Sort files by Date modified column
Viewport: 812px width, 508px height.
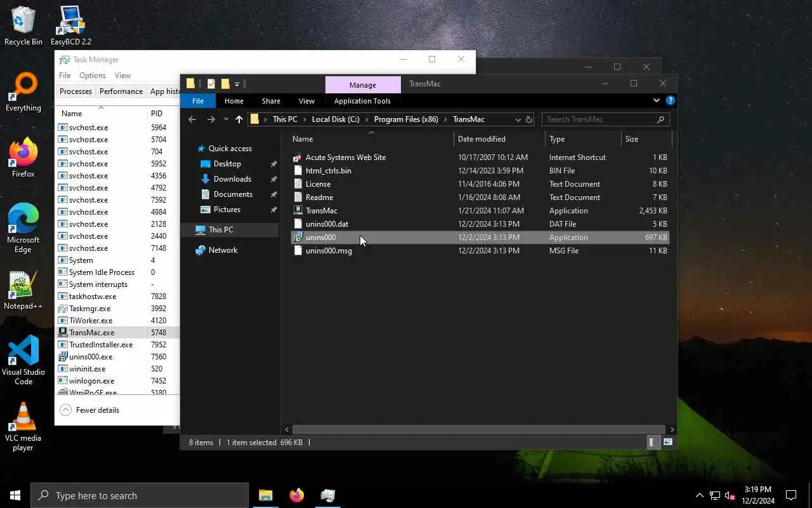coord(499,139)
